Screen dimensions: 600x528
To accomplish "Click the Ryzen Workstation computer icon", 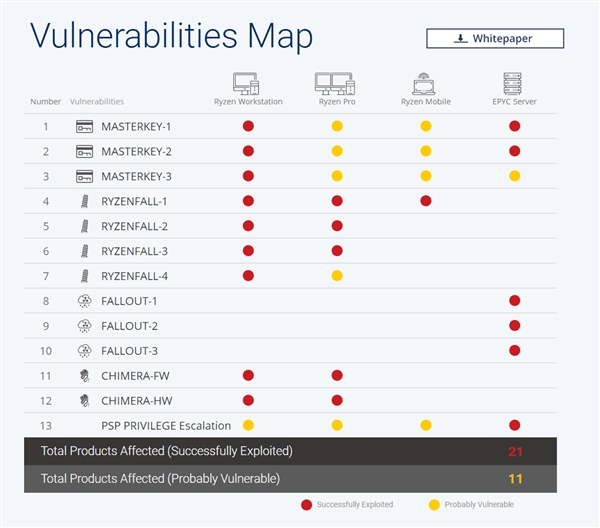I will coord(248,82).
